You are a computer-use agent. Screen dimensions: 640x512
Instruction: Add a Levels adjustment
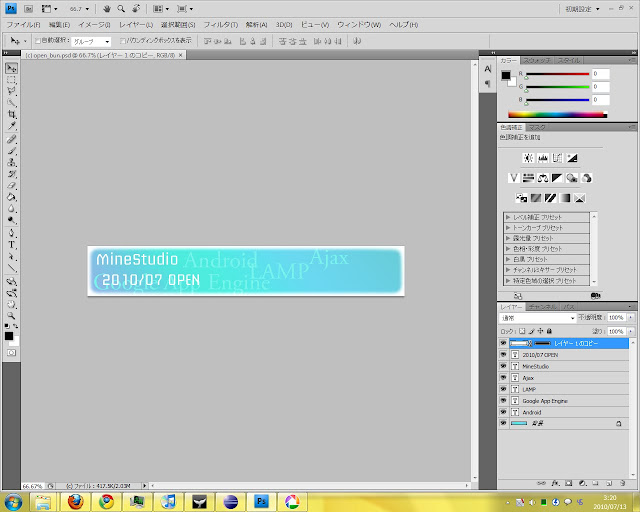click(x=543, y=158)
